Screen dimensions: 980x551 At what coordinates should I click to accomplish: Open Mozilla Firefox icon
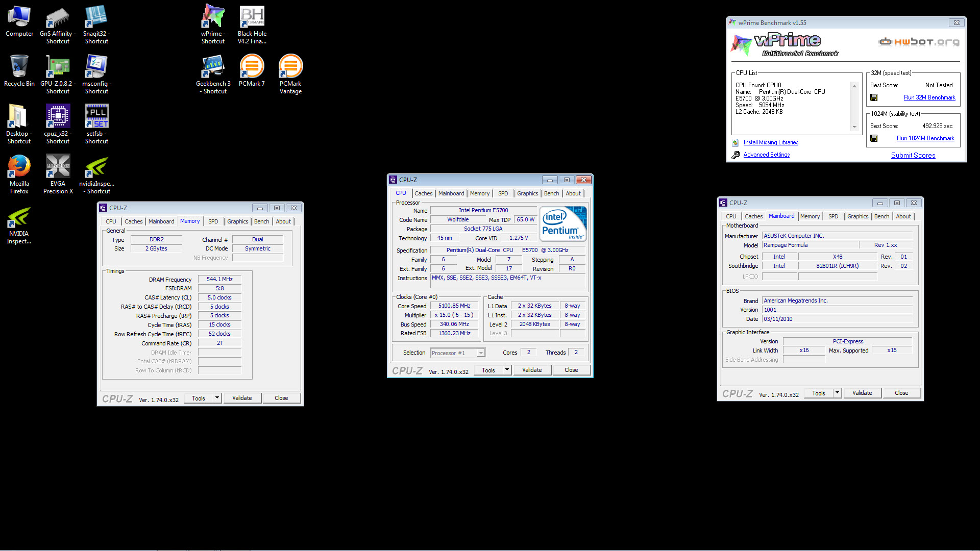[x=19, y=174]
